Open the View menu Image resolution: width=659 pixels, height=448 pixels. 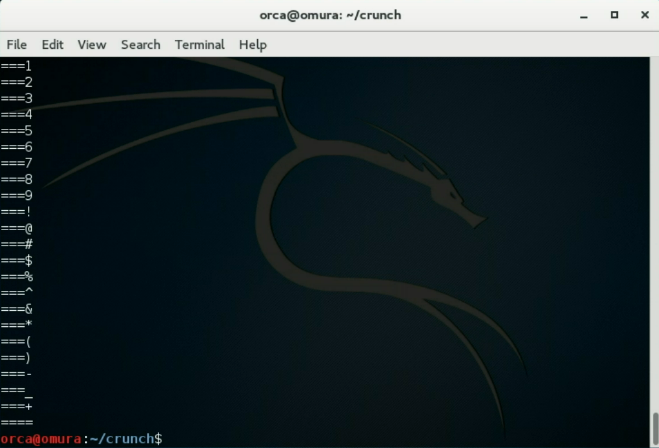(x=92, y=45)
